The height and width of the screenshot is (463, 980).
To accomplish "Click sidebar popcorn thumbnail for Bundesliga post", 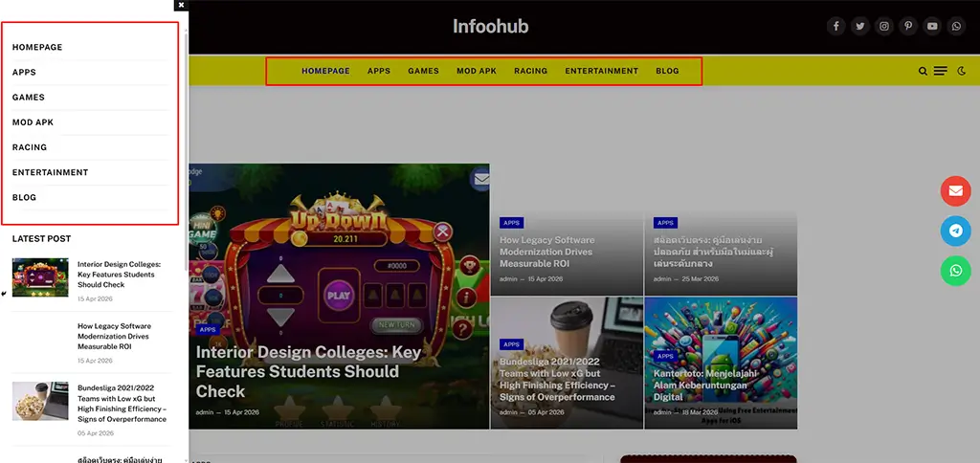I will (40, 401).
